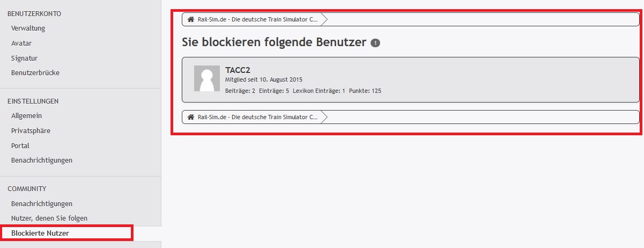Click TACC2's Beiträge count

(x=240, y=91)
